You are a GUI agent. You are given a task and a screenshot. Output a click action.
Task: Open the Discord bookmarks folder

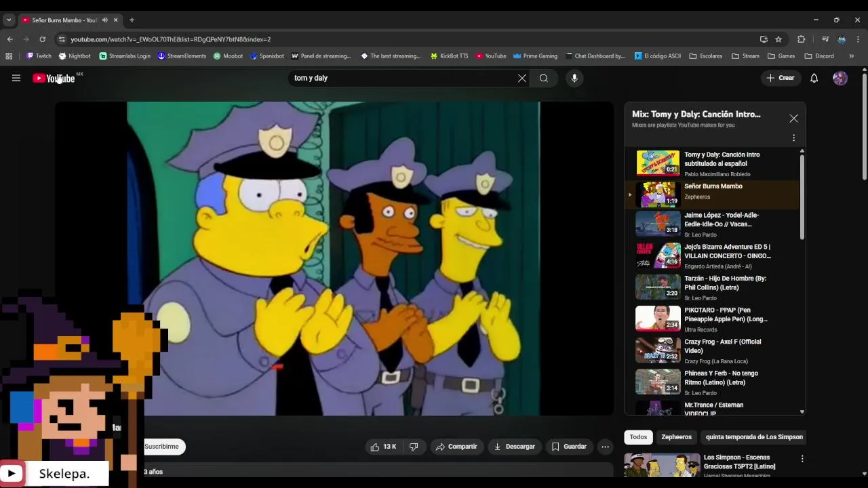pos(819,56)
